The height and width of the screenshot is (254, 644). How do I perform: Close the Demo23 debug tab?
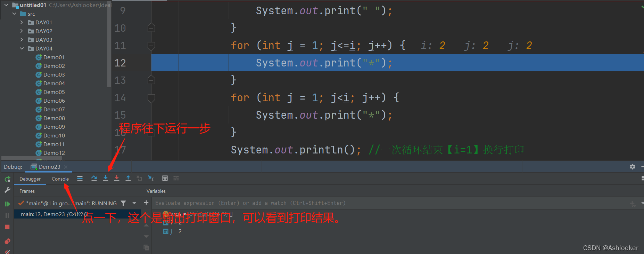coord(66,167)
